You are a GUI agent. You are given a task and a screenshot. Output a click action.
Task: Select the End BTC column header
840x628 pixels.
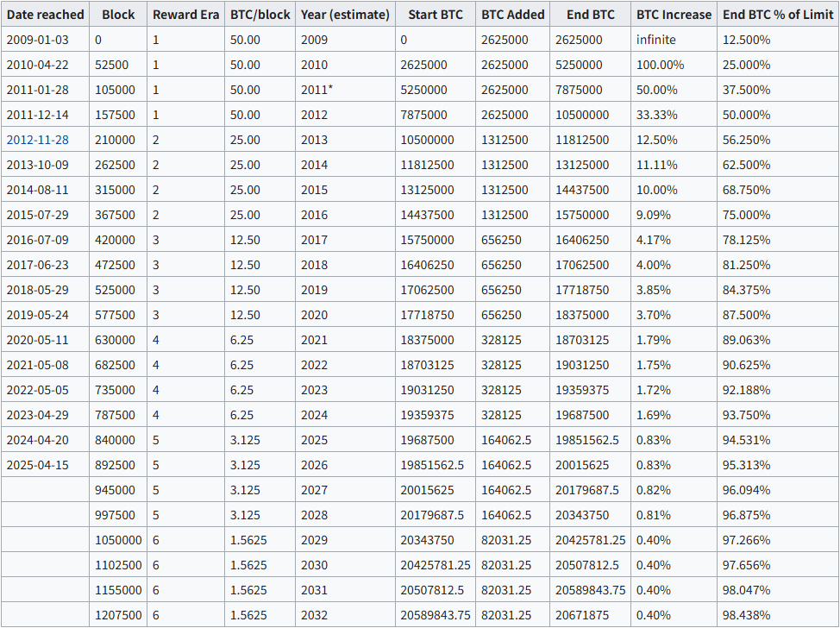(x=591, y=15)
